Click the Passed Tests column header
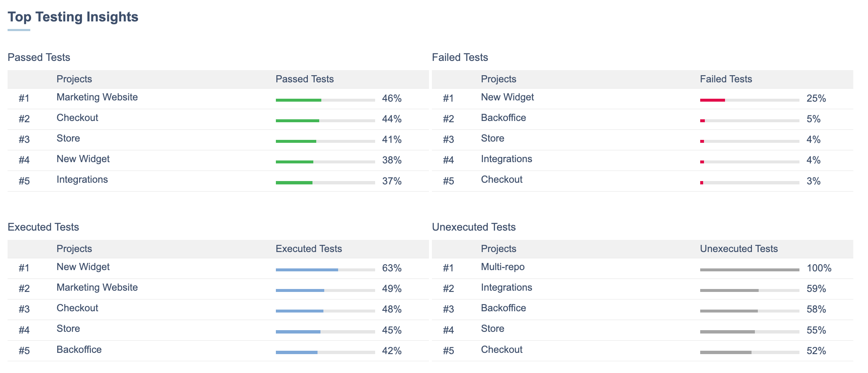Image resolution: width=868 pixels, height=373 pixels. (304, 79)
